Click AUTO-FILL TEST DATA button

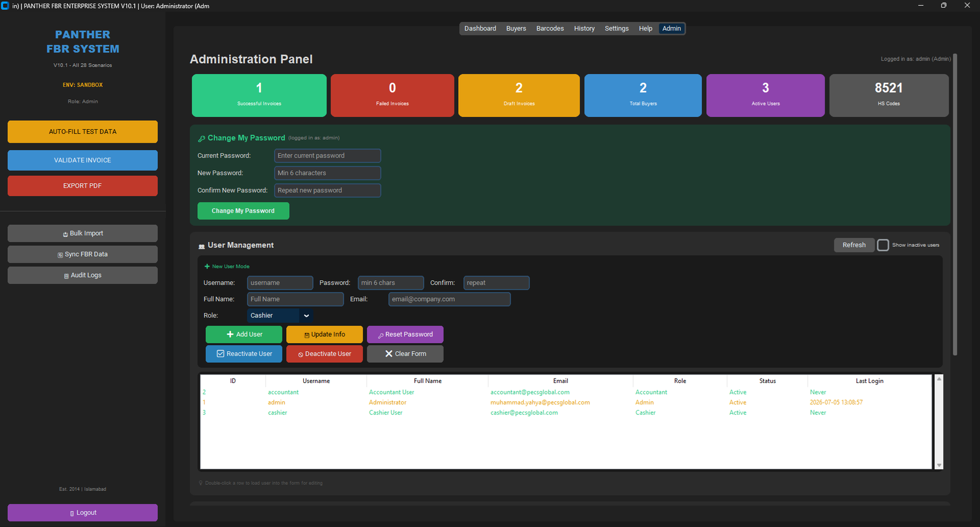pos(83,132)
